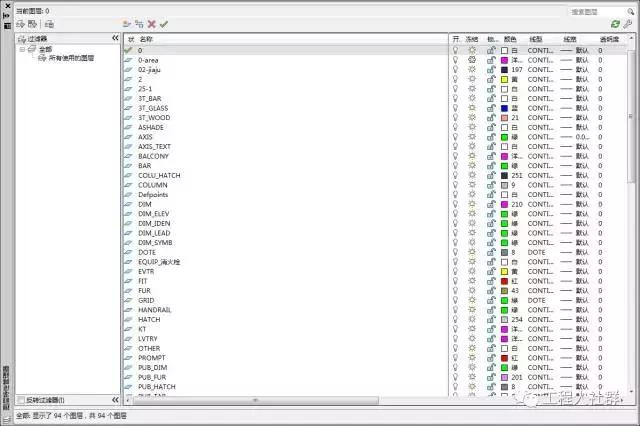Collapse the bottom-left double chevron

[x=115, y=400]
